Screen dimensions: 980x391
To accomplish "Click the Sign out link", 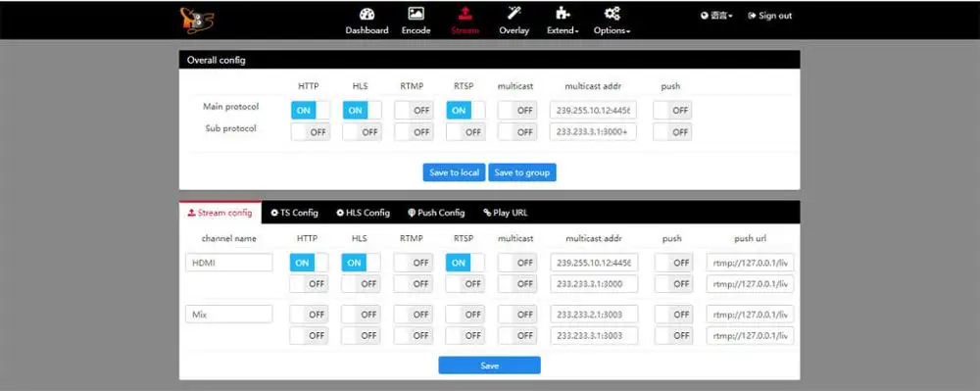I will pos(770,16).
